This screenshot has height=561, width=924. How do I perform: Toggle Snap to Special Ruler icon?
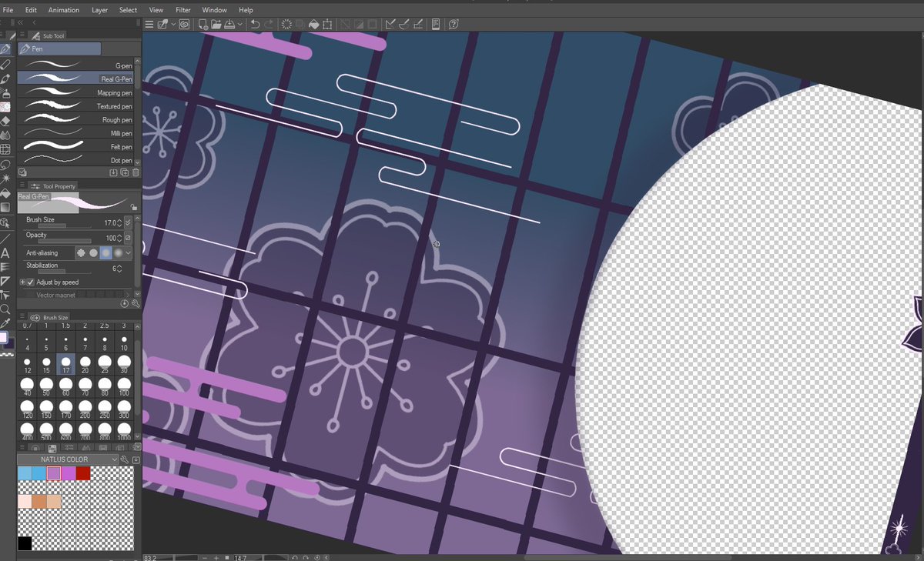pos(403,24)
